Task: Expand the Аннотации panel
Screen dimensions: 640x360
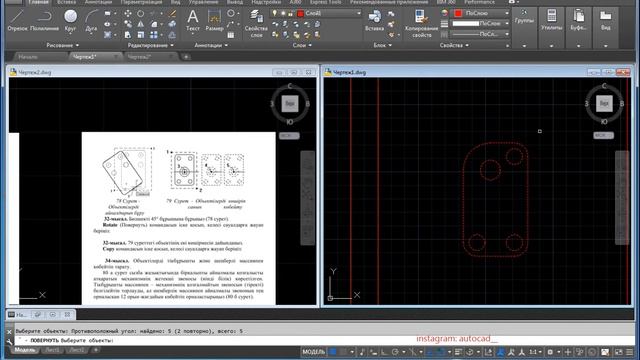Action: 211,45
